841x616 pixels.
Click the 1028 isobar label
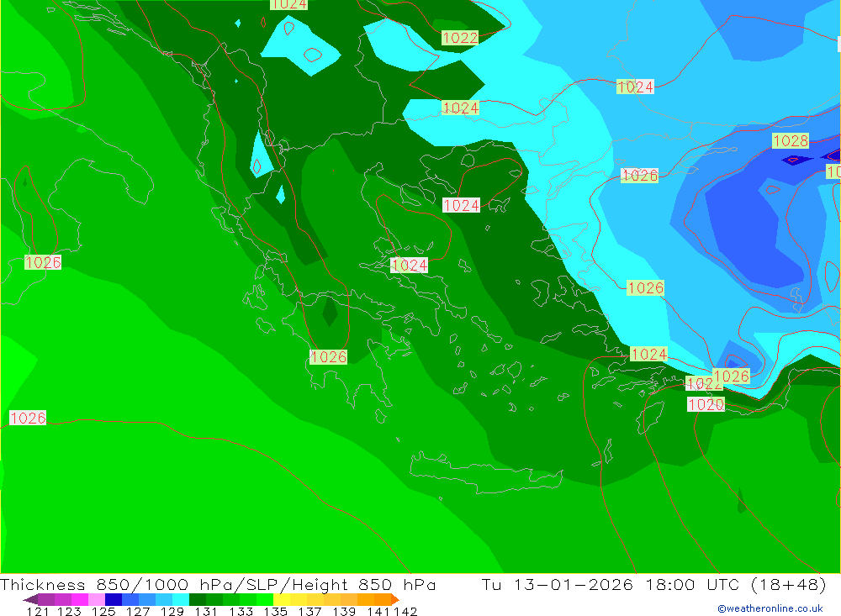coord(791,141)
